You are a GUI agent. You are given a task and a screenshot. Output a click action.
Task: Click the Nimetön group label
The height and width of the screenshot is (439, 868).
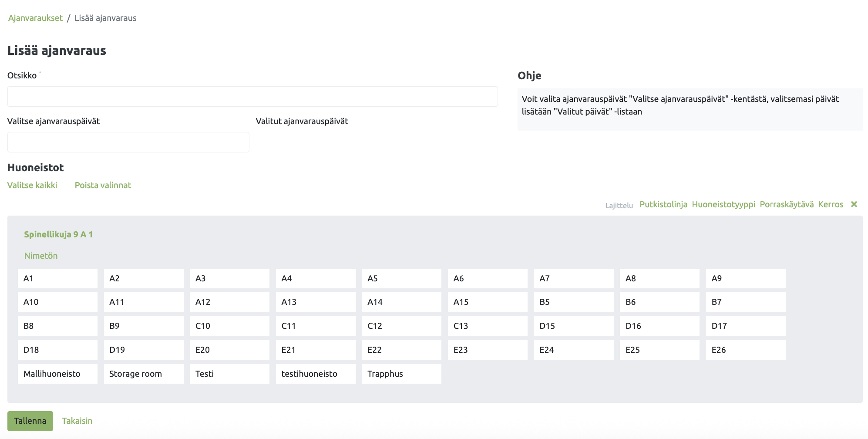coord(41,256)
